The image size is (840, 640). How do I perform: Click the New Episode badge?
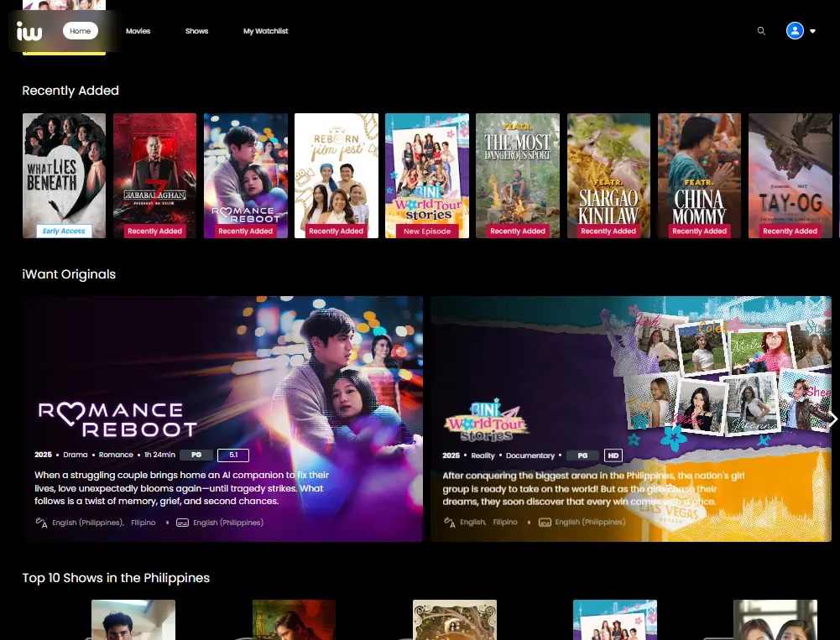coord(427,232)
